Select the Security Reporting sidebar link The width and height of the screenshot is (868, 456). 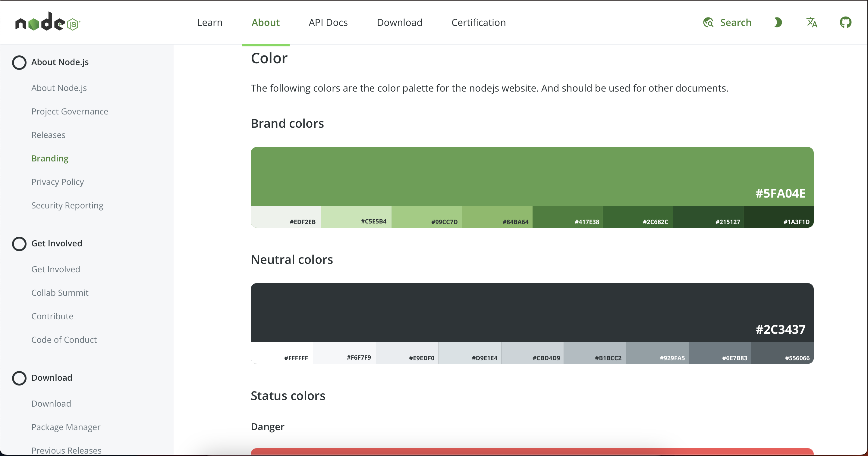(68, 205)
